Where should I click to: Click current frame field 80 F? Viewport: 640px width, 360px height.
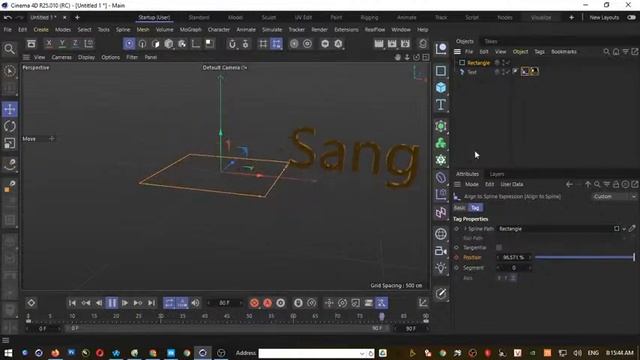tap(224, 303)
